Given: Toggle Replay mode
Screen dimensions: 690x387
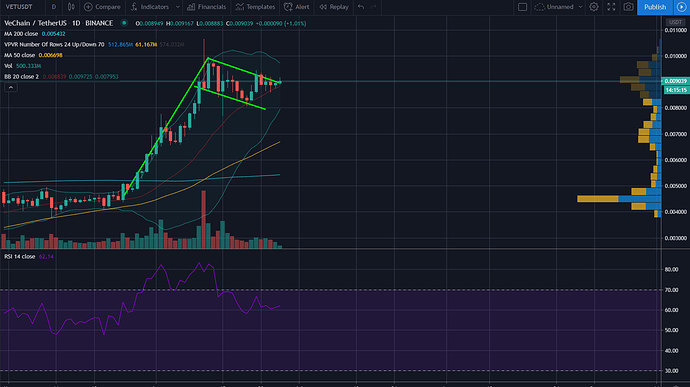Looking at the screenshot, I should click(334, 7).
